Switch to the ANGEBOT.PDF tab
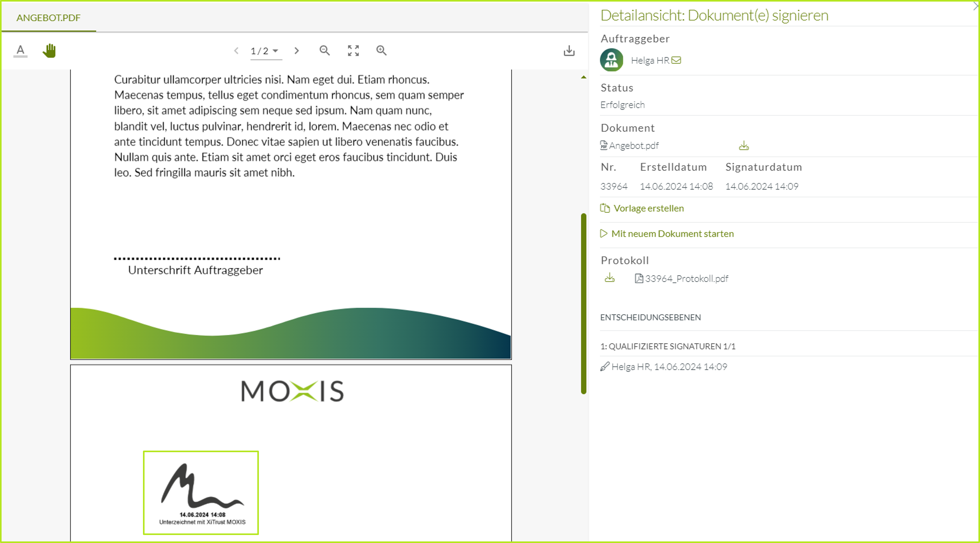980x543 pixels. coord(48,18)
